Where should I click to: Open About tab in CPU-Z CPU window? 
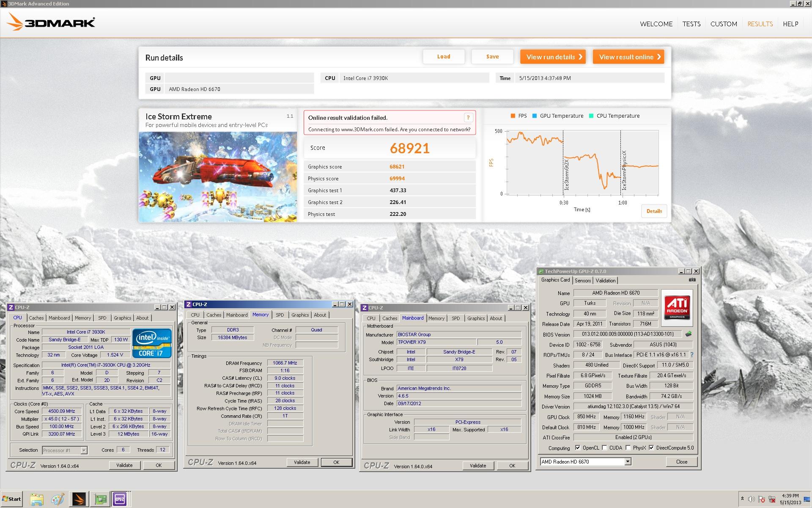pyautogui.click(x=143, y=318)
